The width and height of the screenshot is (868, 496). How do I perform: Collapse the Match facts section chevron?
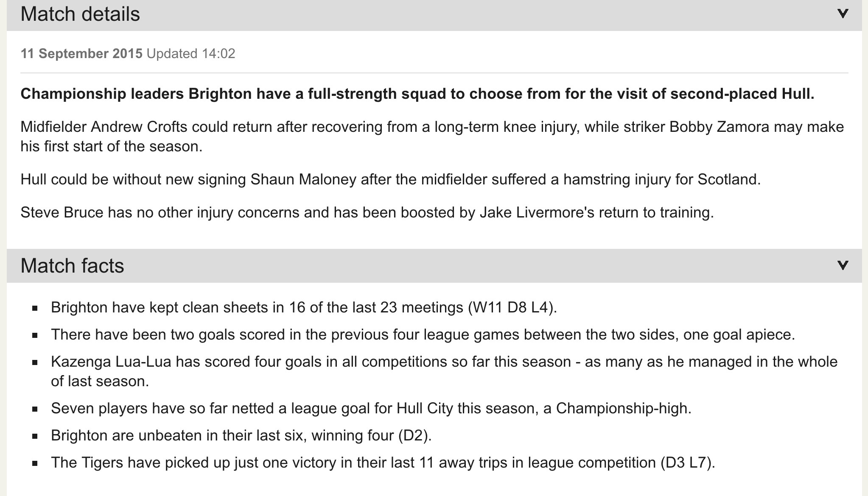coord(843,265)
